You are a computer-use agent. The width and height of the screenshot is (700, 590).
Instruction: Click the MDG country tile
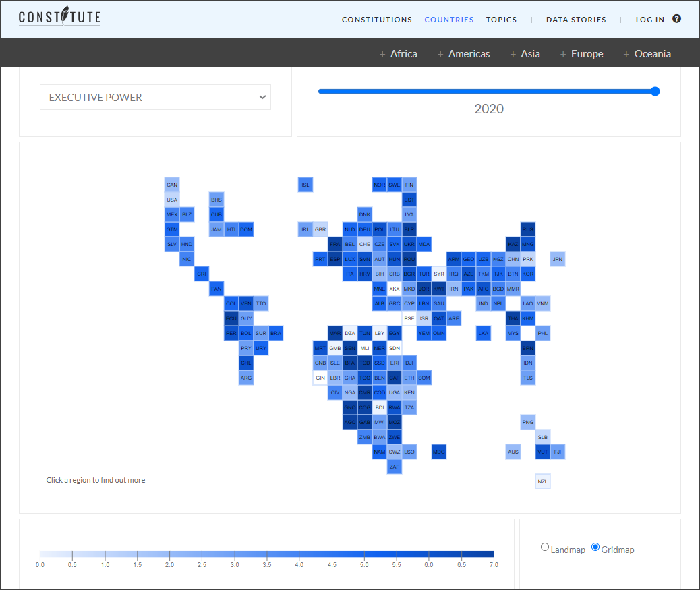point(439,452)
